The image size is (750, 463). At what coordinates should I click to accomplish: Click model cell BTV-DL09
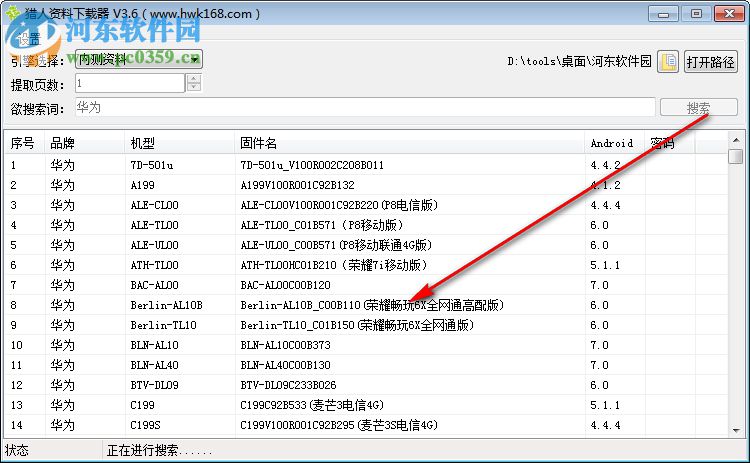[x=154, y=385]
